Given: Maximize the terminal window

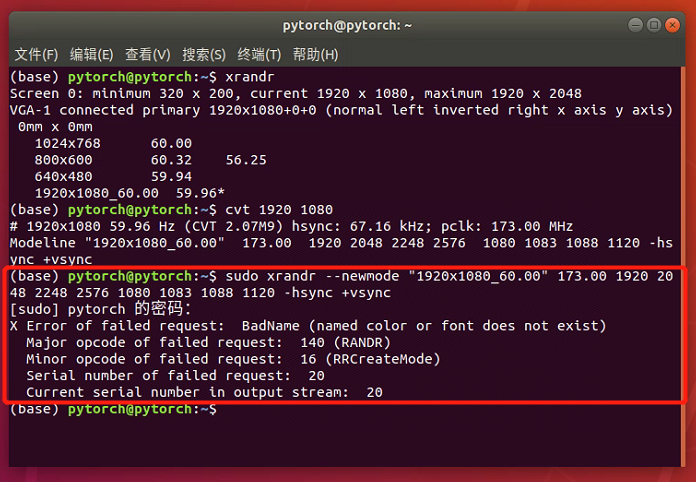Looking at the screenshot, I should click(x=654, y=25).
